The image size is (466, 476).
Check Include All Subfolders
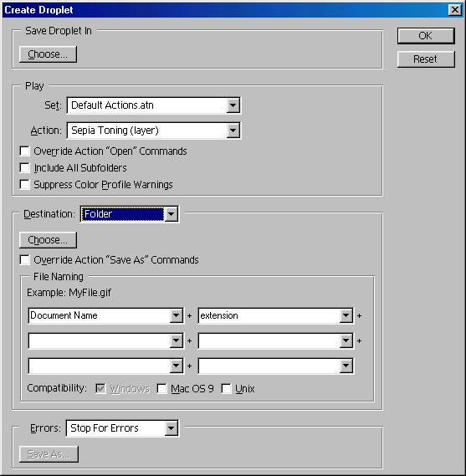coord(24,167)
